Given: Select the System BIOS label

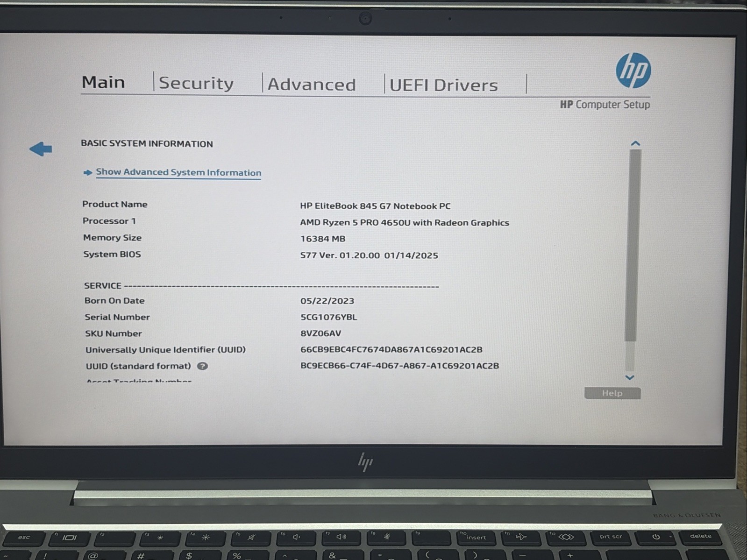Looking at the screenshot, I should click(x=112, y=255).
